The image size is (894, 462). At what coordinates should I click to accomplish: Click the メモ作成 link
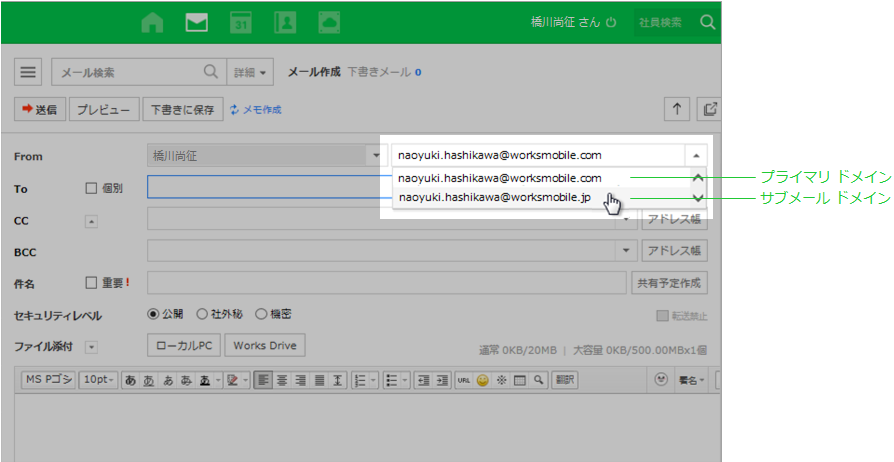255,109
